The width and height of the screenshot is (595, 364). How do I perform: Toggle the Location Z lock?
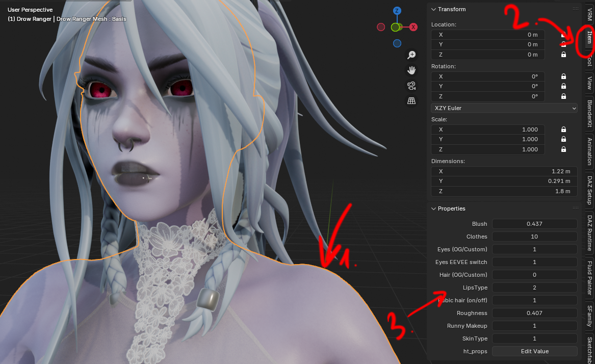coord(563,55)
